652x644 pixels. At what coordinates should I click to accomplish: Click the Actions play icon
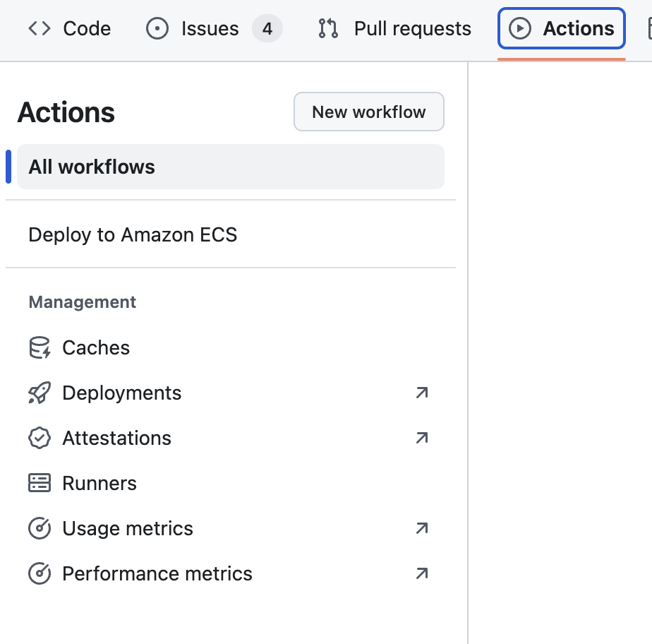tap(520, 29)
